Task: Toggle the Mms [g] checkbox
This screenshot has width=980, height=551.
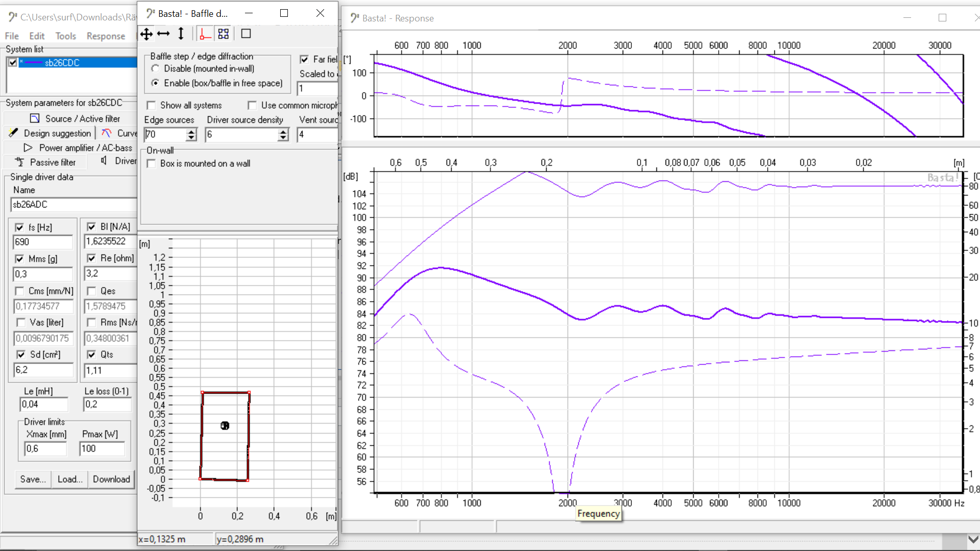Action: coord(19,259)
